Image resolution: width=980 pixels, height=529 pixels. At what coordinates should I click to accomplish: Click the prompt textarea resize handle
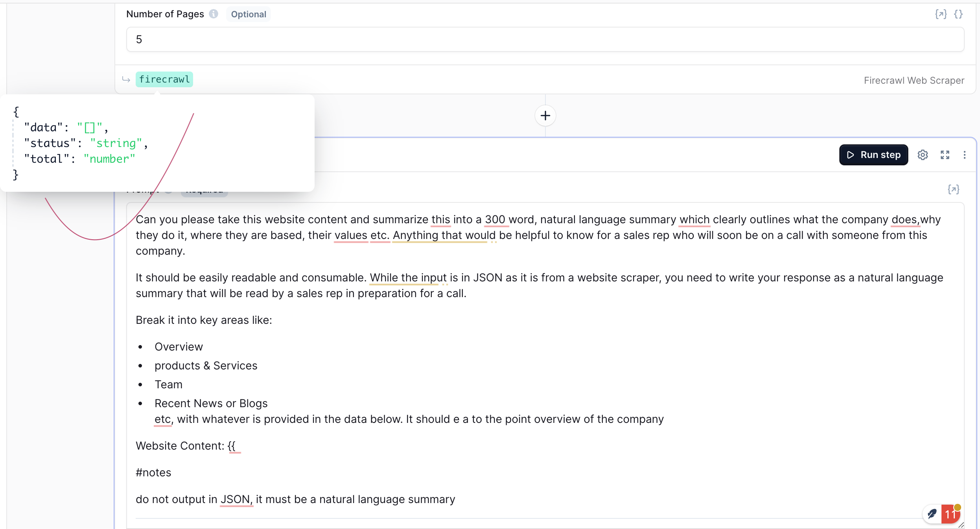coord(961,525)
